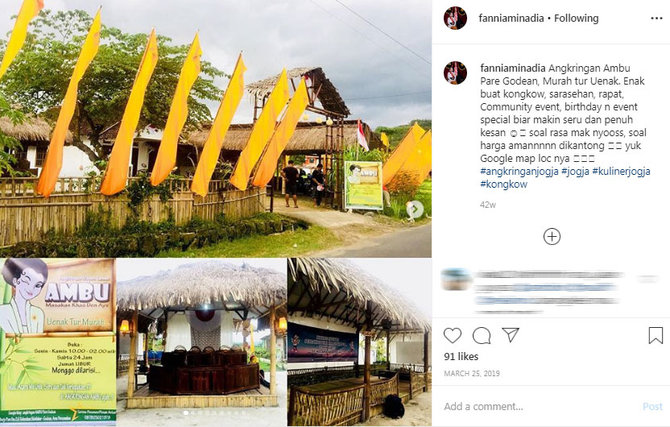Screen dimensions: 670x427
Task: Select the first carousel indicator dot
Action: coord(185,413)
